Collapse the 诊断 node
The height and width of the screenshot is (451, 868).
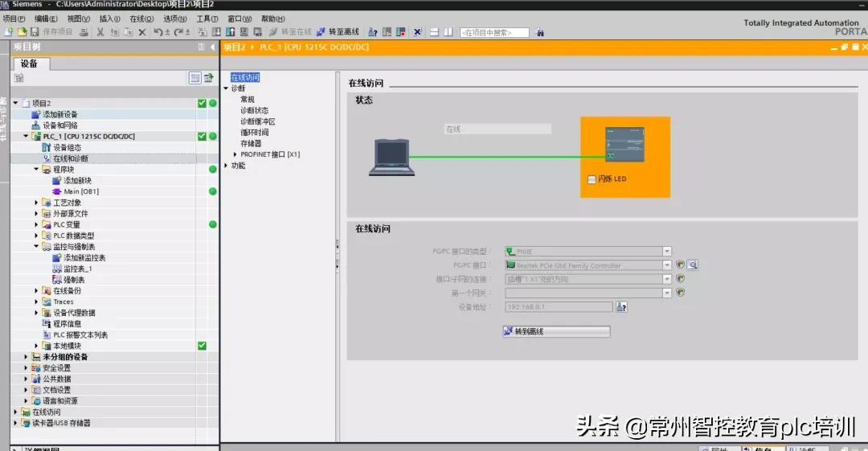[226, 88]
